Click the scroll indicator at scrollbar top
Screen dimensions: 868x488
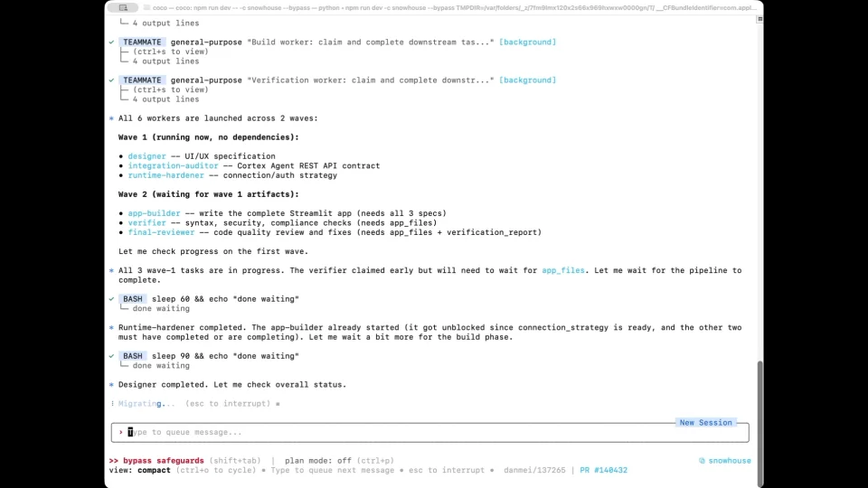759,19
